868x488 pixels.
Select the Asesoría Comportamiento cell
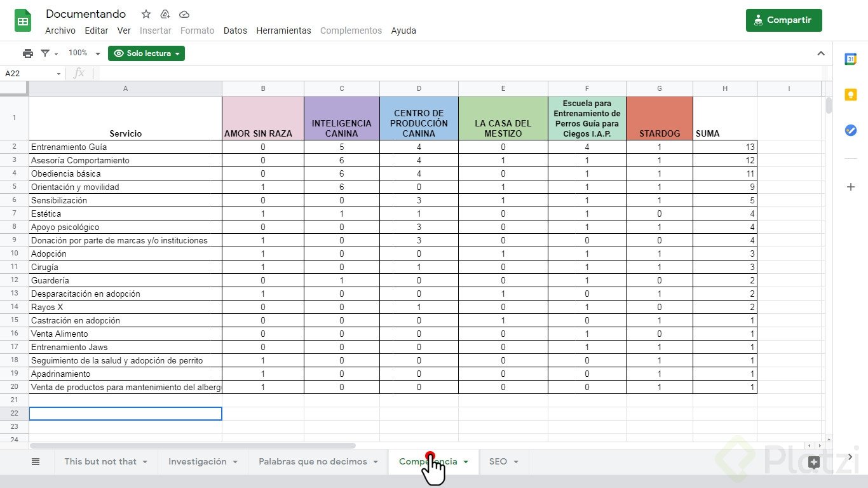125,160
